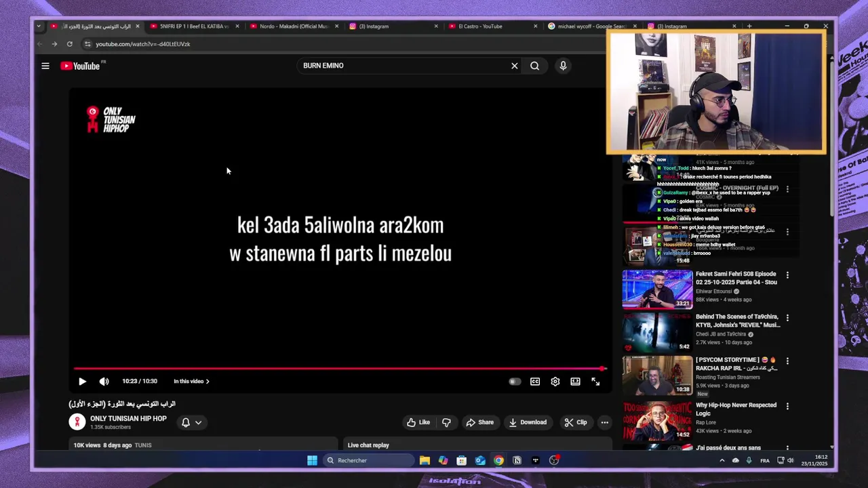Click the TUNIS location tag in the description
Screen dimensions: 868x488
click(143, 445)
